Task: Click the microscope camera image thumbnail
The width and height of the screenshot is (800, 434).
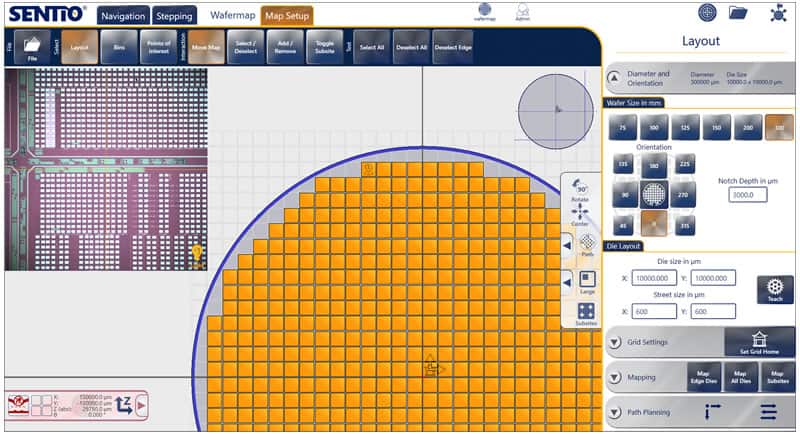Action: tap(105, 169)
